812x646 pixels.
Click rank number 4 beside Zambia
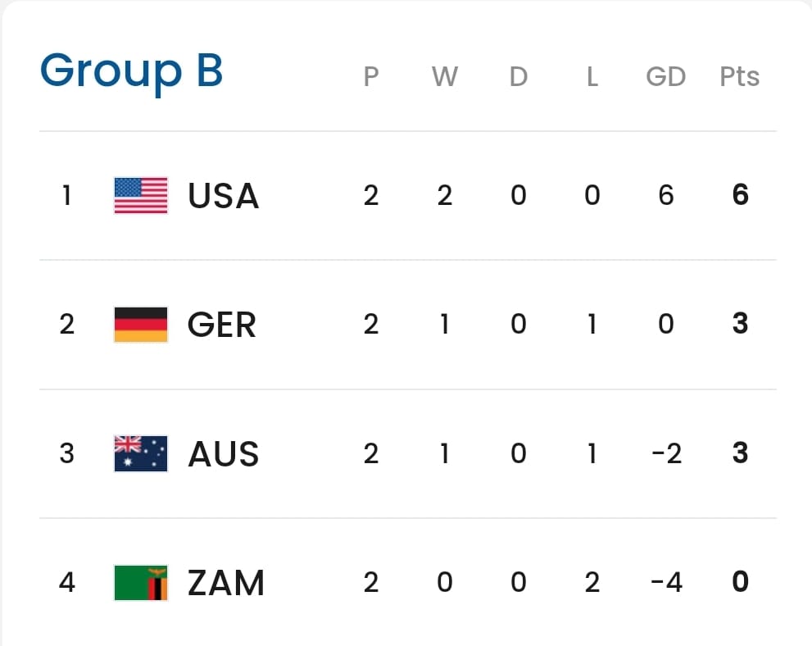[x=66, y=583]
